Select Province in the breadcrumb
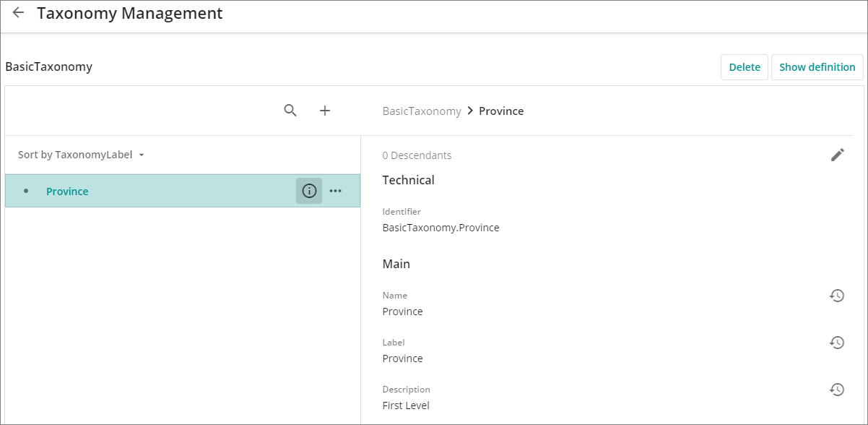 pyautogui.click(x=501, y=111)
